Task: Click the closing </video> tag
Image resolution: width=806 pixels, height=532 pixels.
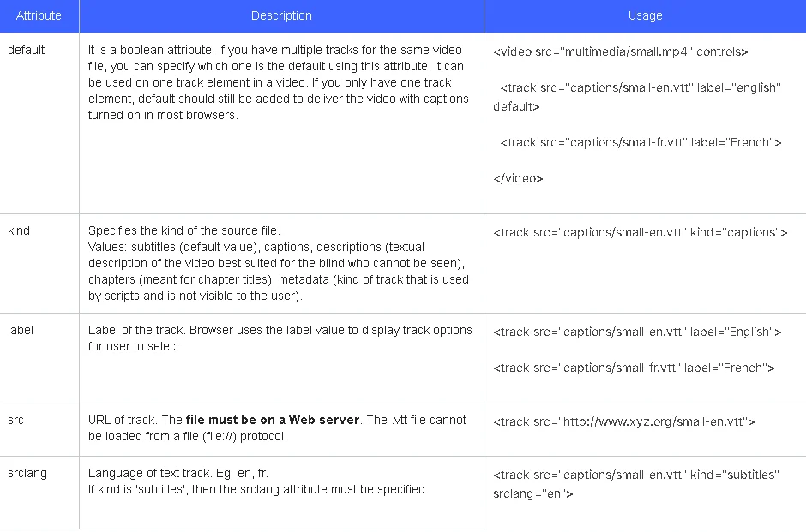Action: [x=518, y=178]
